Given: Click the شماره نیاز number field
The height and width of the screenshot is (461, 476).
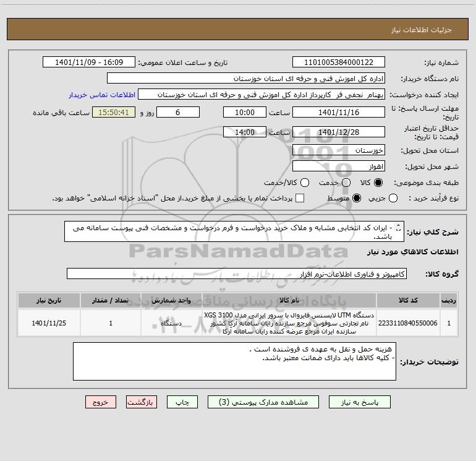Looking at the screenshot, I should click(339, 62).
